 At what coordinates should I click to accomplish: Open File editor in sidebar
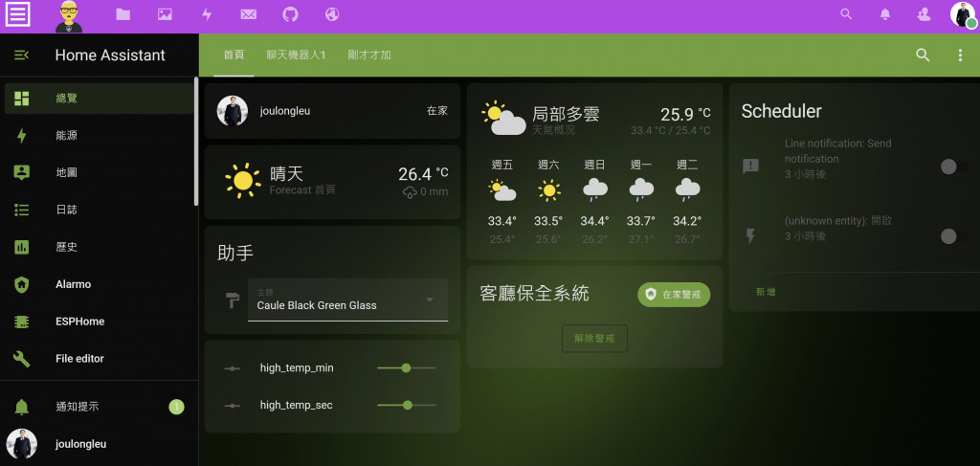coord(100,359)
